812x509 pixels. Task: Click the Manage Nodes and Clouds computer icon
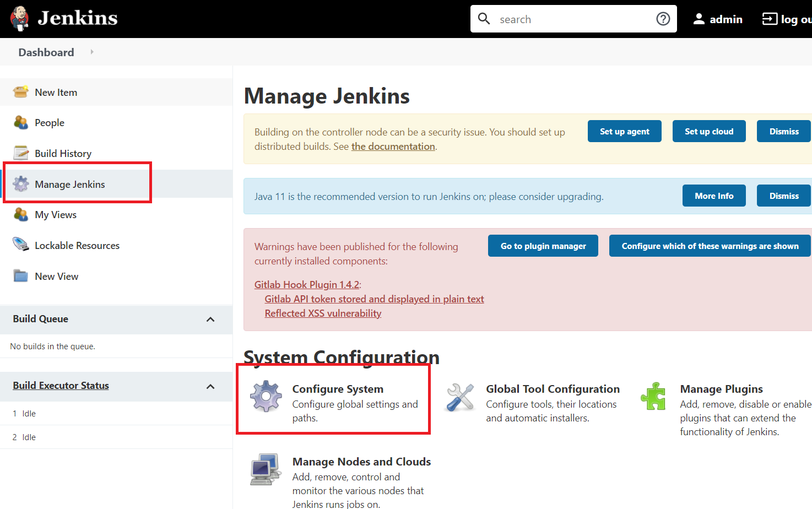[266, 469]
